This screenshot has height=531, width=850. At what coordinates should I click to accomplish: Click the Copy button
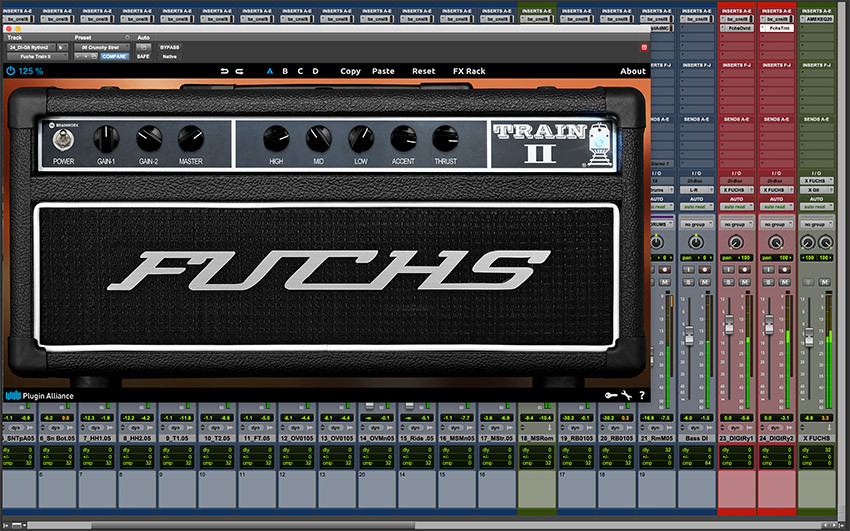pos(350,72)
